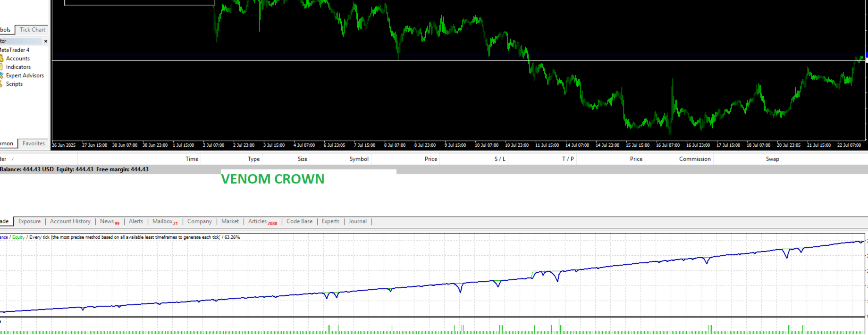
Task: Click the 1 Jul 15:00 time label
Action: pos(184,145)
